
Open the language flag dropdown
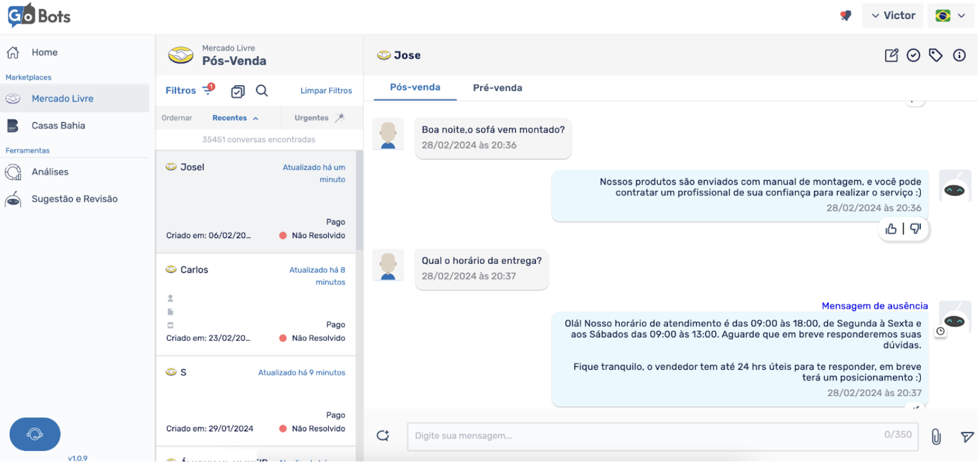coord(950,15)
